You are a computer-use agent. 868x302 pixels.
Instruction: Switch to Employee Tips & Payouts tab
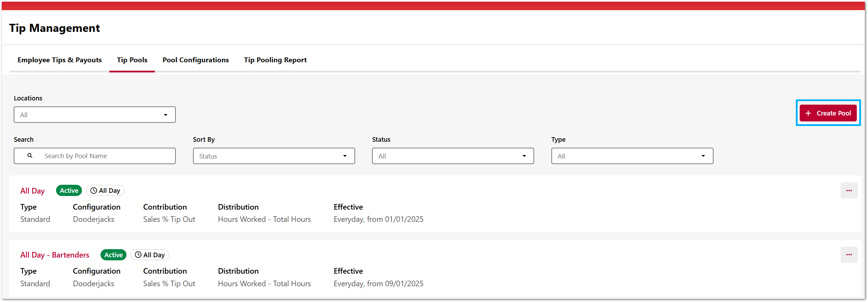[x=60, y=60]
